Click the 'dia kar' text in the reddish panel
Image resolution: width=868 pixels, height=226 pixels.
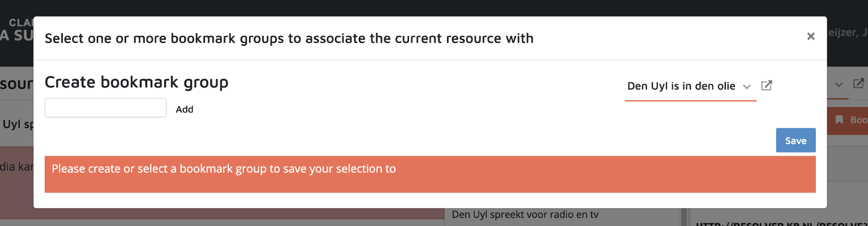16,167
